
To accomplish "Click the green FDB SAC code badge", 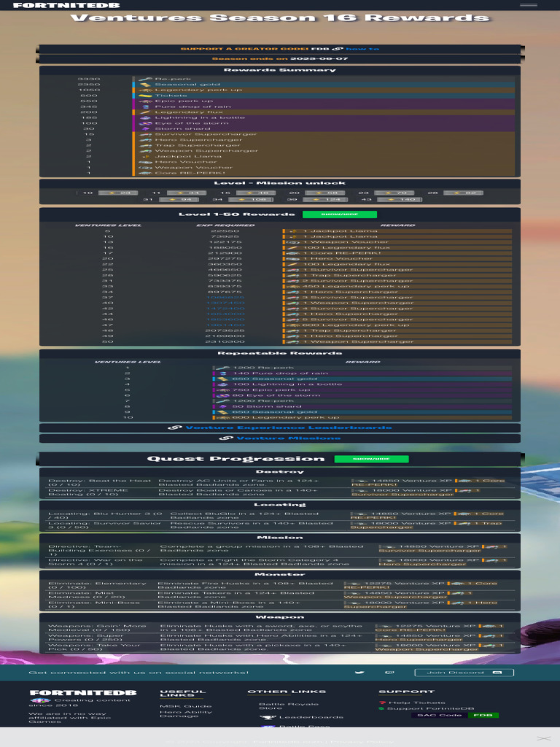I will 483,715.
